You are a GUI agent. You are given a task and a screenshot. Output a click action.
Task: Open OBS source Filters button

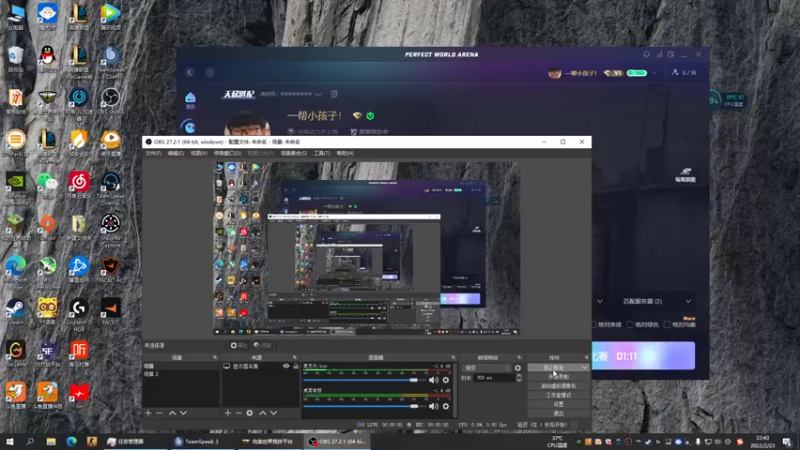click(262, 345)
